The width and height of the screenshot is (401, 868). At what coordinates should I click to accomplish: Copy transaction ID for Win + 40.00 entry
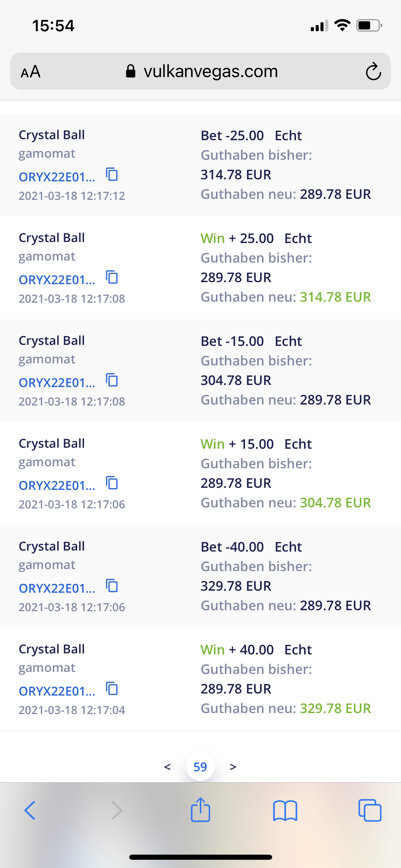click(112, 689)
